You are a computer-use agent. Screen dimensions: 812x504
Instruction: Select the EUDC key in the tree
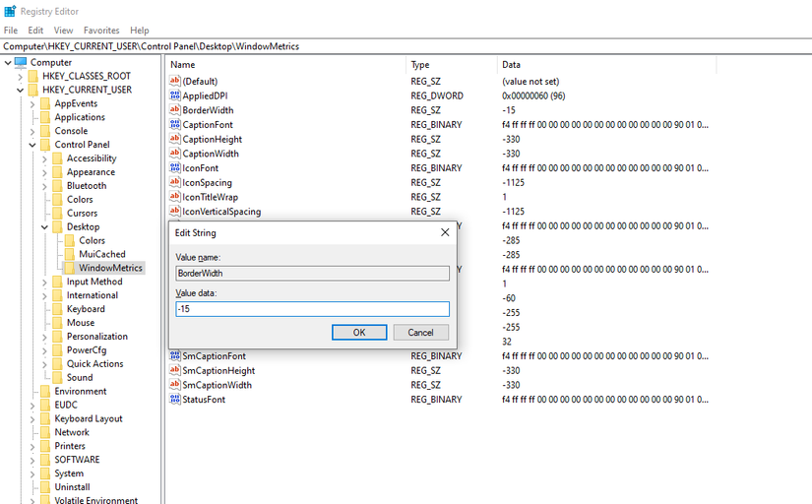66,405
